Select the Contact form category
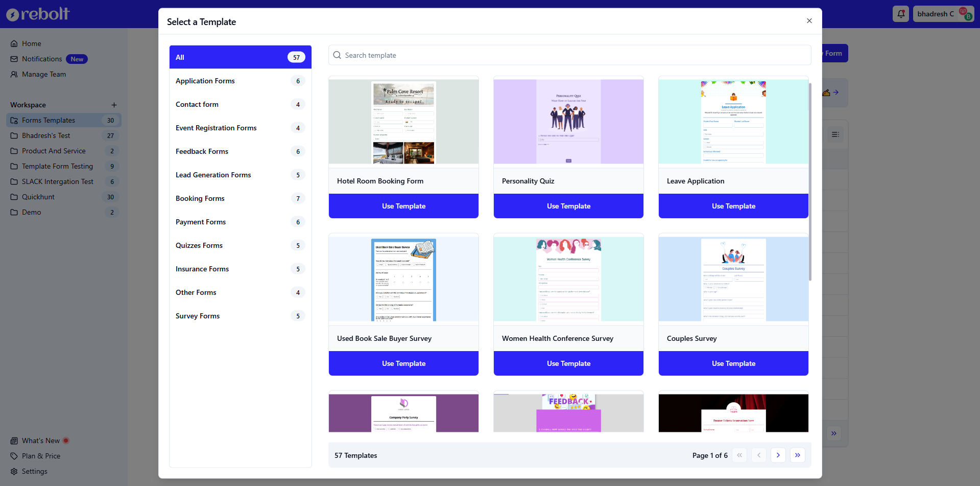This screenshot has width=980, height=486. point(241,104)
